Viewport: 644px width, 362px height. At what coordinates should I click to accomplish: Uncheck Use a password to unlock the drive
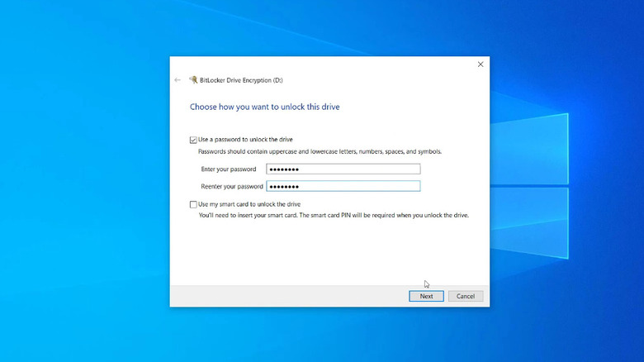click(x=193, y=140)
